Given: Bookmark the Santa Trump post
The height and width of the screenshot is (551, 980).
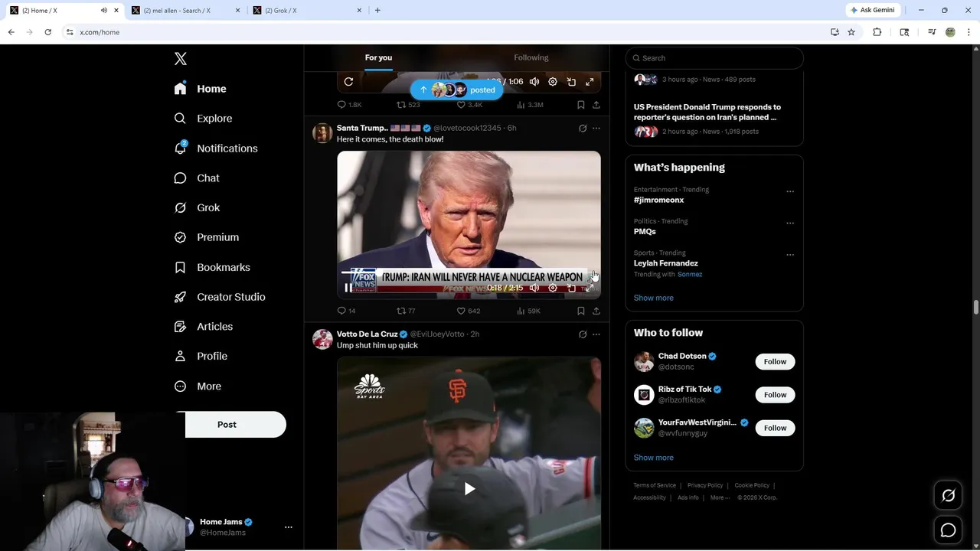Looking at the screenshot, I should coord(581,311).
